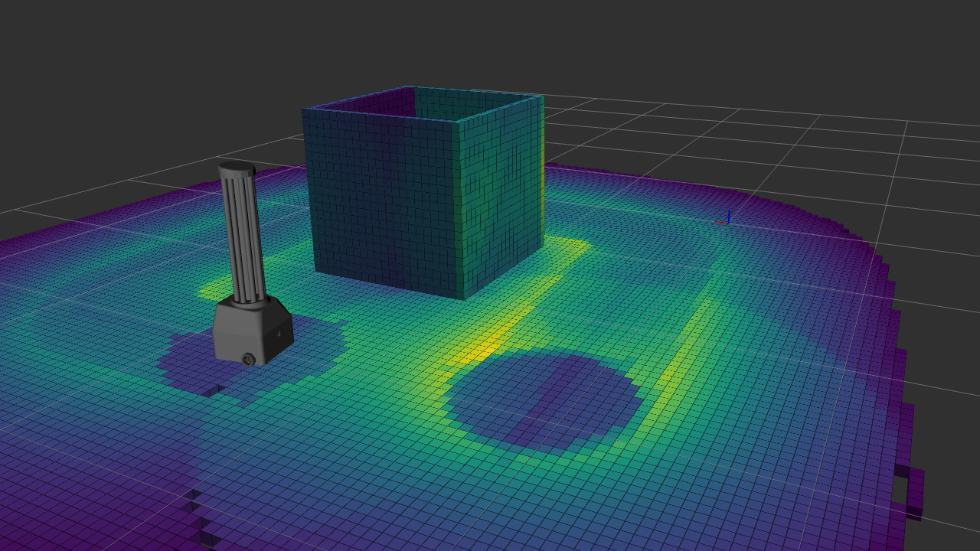This screenshot has height=551, width=980.
Task: Click the voxel cube's left front face
Action: 381,201
